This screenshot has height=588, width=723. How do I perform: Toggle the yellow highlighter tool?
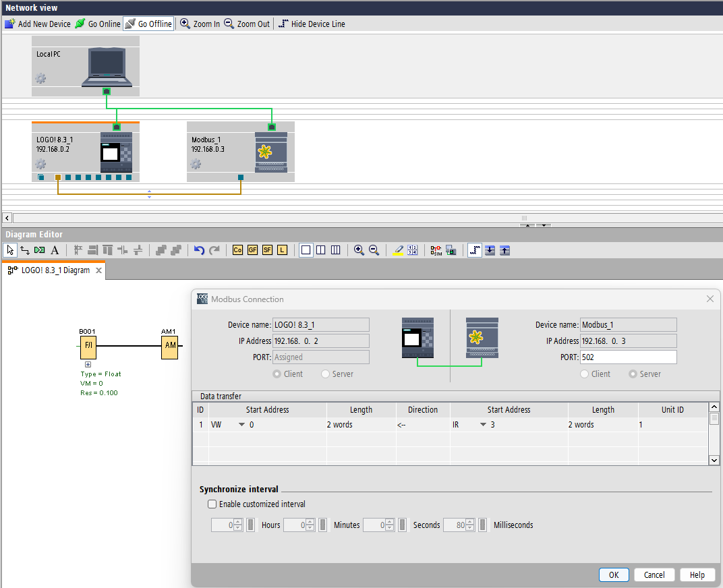tap(398, 250)
